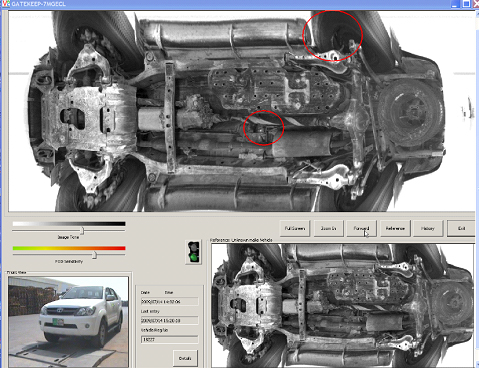Click the scan date and time field
479x368 pixels.
click(169, 301)
